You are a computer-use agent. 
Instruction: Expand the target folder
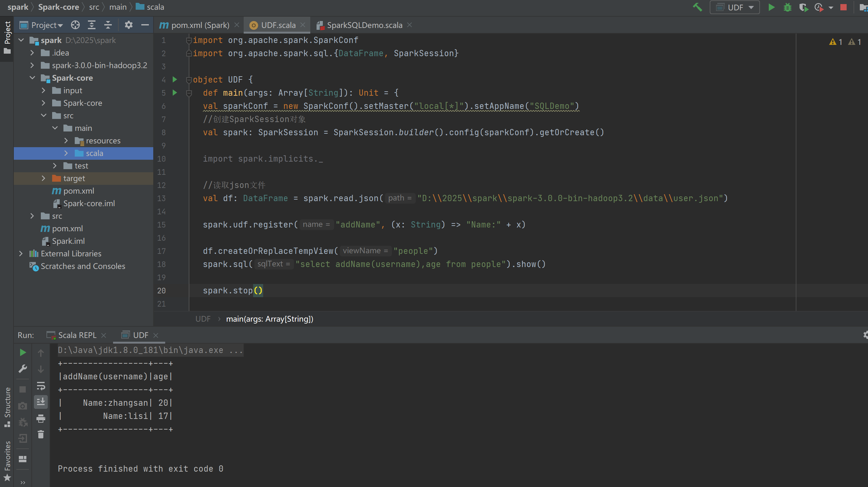43,178
